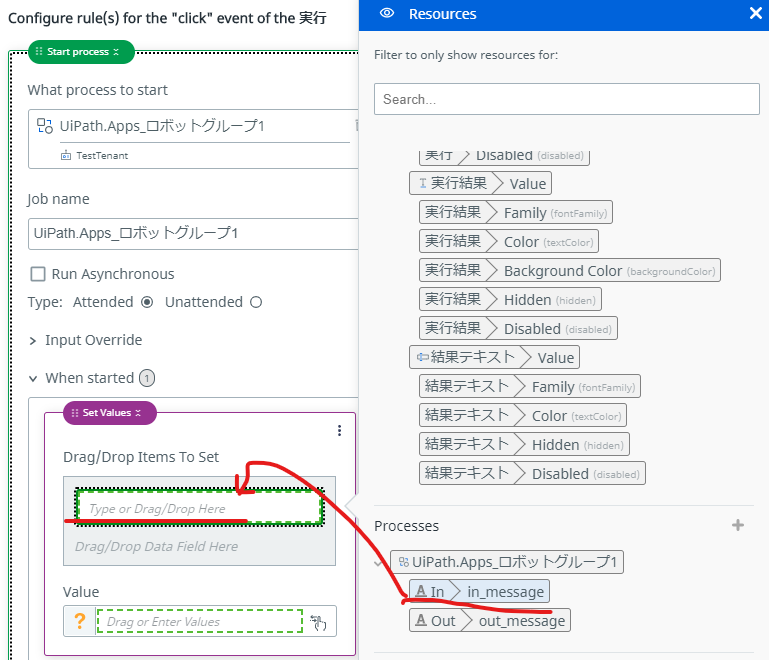Click the Drag or Enter Values field

(x=199, y=622)
